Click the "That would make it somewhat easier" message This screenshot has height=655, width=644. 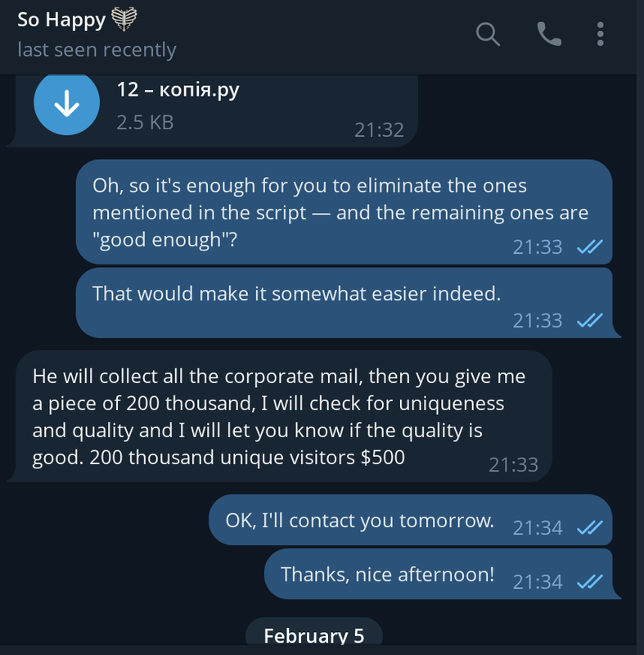(x=296, y=293)
